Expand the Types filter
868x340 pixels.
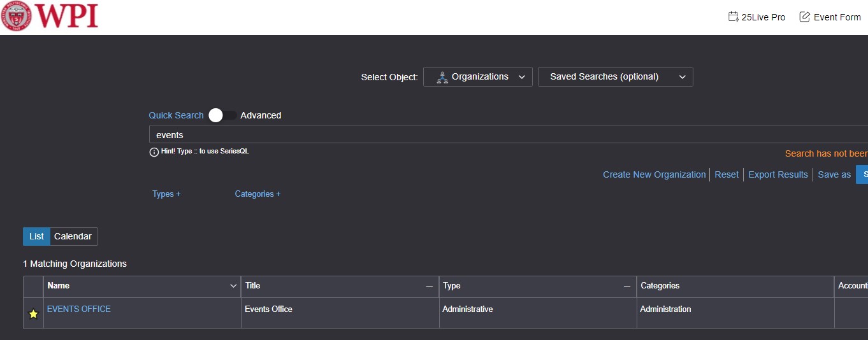[x=166, y=194]
